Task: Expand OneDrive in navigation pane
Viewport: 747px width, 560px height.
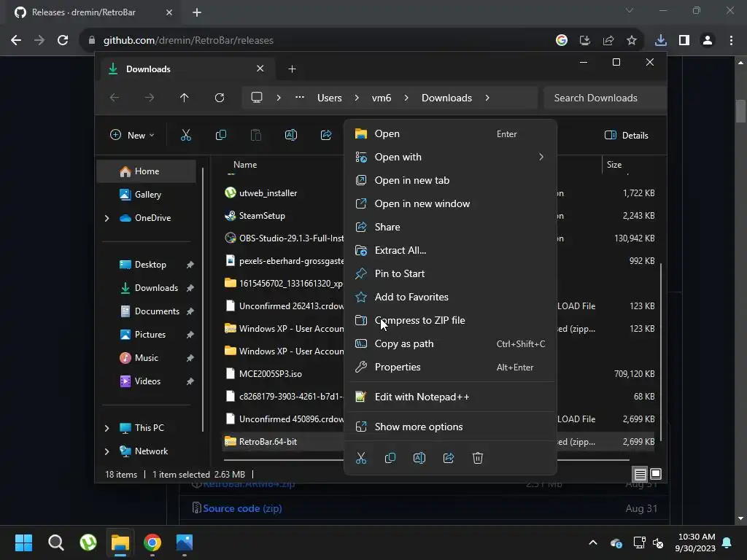Action: tap(107, 218)
